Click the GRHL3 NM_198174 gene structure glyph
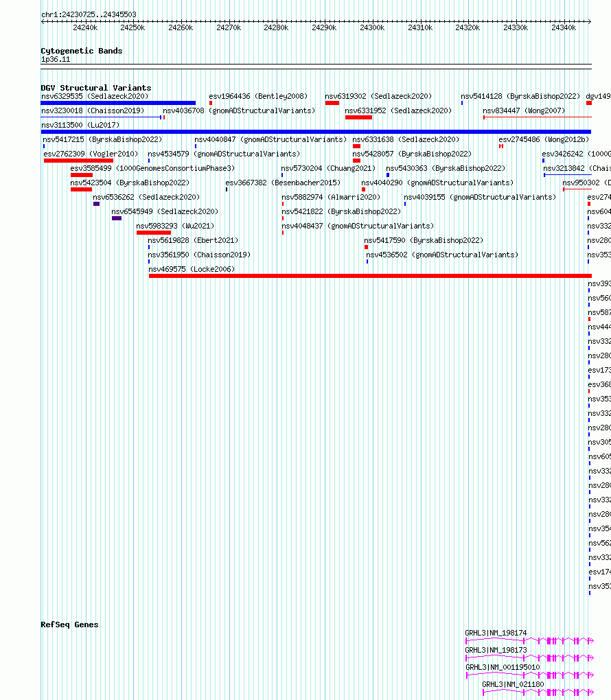This screenshot has height=700, width=611. (529, 641)
